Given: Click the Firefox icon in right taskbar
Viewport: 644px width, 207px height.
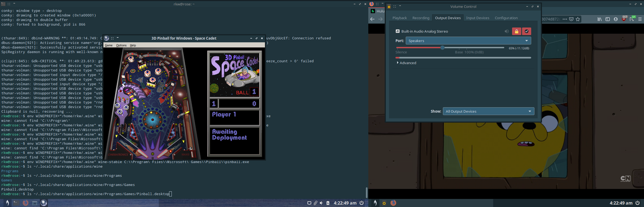Looking at the screenshot, I should 393,203.
